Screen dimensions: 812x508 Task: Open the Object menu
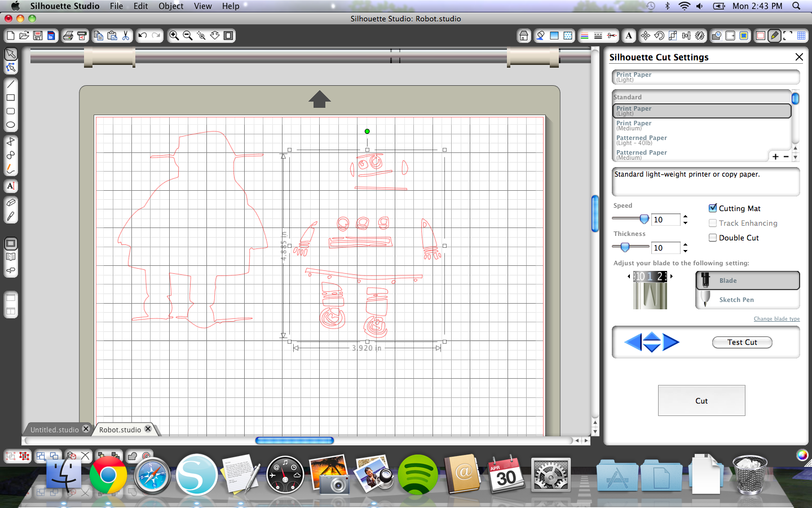tap(171, 6)
